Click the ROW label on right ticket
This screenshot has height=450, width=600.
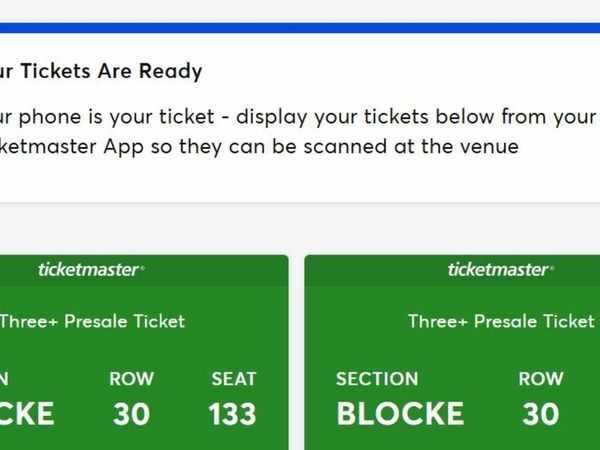pyautogui.click(x=541, y=379)
